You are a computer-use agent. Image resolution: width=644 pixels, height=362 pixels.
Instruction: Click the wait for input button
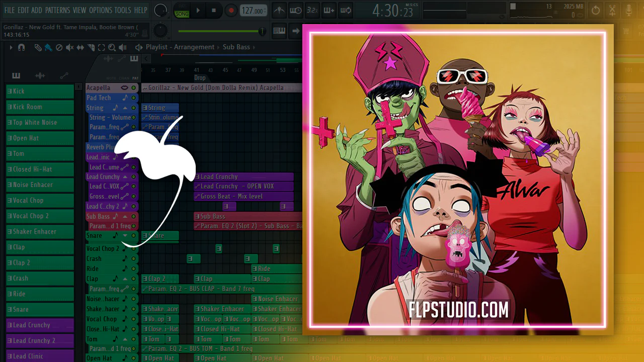point(296,10)
